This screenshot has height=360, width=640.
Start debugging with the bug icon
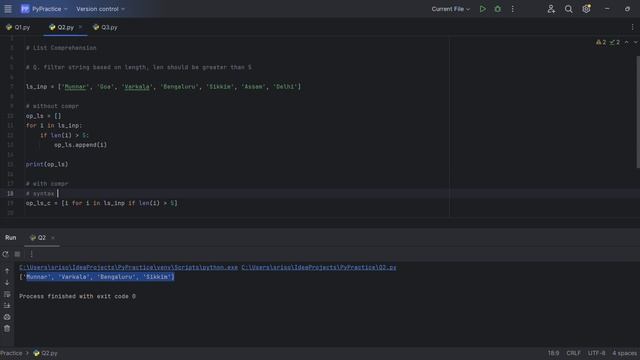[498, 9]
